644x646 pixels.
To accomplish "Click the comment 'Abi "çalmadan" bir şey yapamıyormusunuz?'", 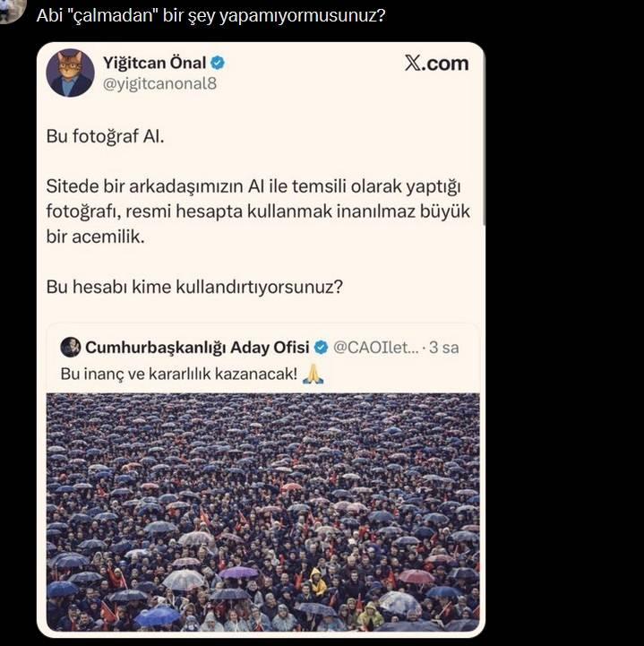I will click(x=210, y=15).
